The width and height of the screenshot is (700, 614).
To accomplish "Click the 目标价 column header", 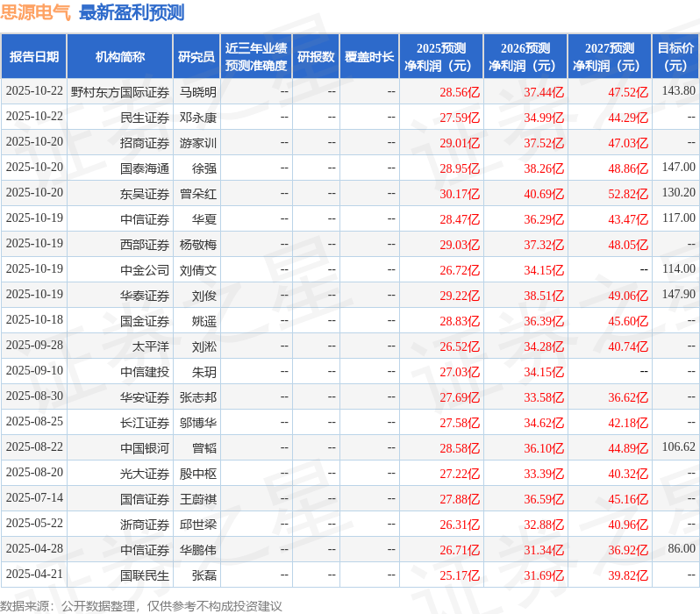I will 675,57.
